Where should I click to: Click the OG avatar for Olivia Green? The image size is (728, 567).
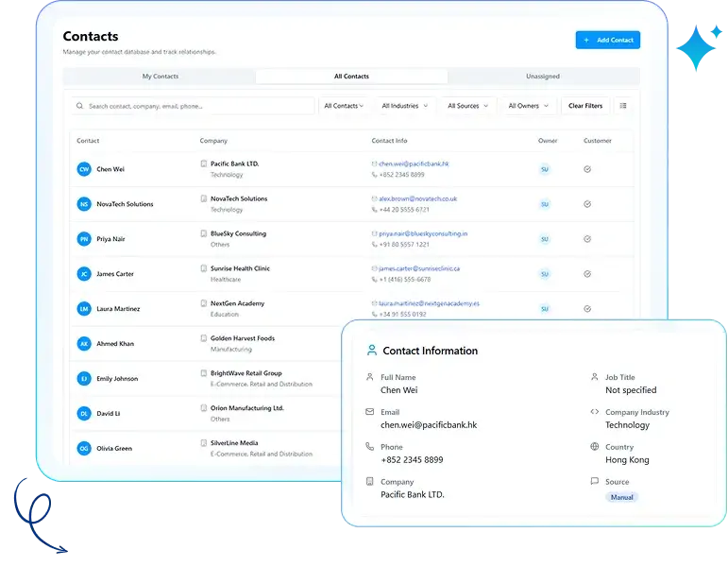[84, 449]
